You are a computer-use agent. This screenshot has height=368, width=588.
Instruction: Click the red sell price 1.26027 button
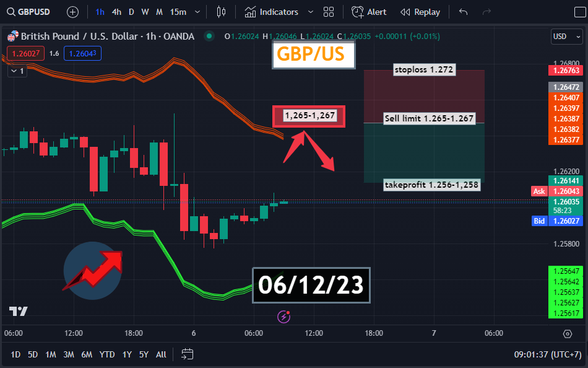coord(22,54)
